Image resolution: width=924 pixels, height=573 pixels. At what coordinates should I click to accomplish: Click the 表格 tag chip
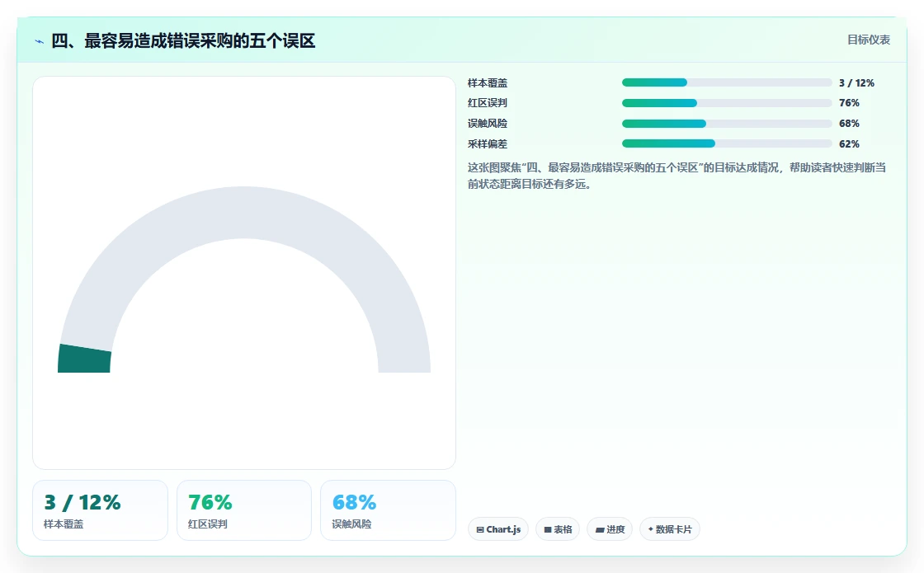[558, 528]
